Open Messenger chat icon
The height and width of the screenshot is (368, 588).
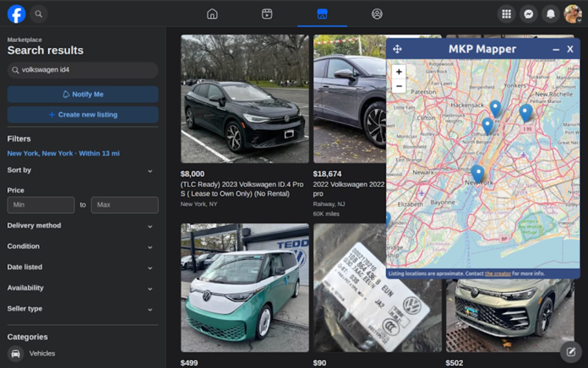[x=529, y=14]
